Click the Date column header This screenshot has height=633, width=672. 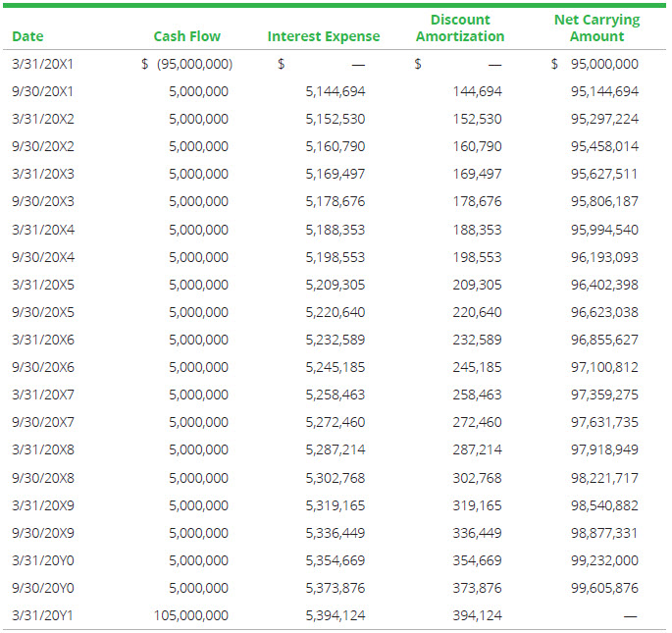(x=27, y=36)
